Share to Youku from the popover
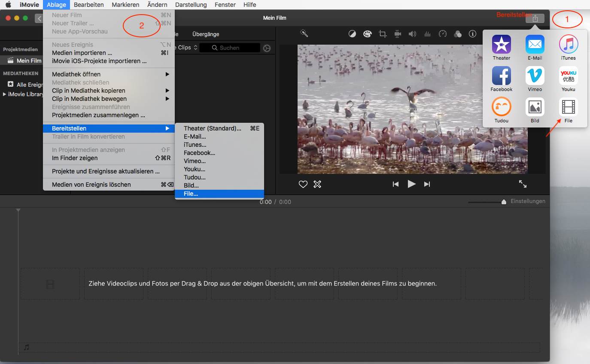The image size is (590, 364). 568,79
